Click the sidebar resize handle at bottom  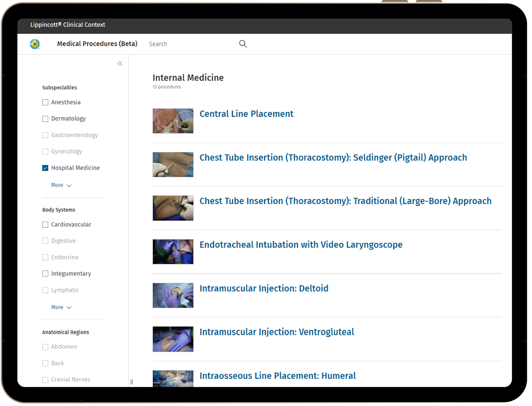(132, 382)
